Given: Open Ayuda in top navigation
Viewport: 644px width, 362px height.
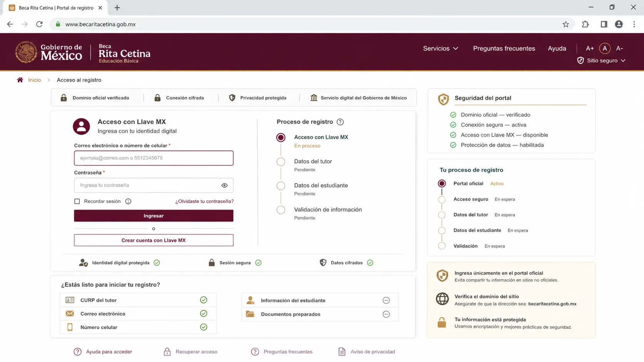Looking at the screenshot, I should tap(557, 48).
